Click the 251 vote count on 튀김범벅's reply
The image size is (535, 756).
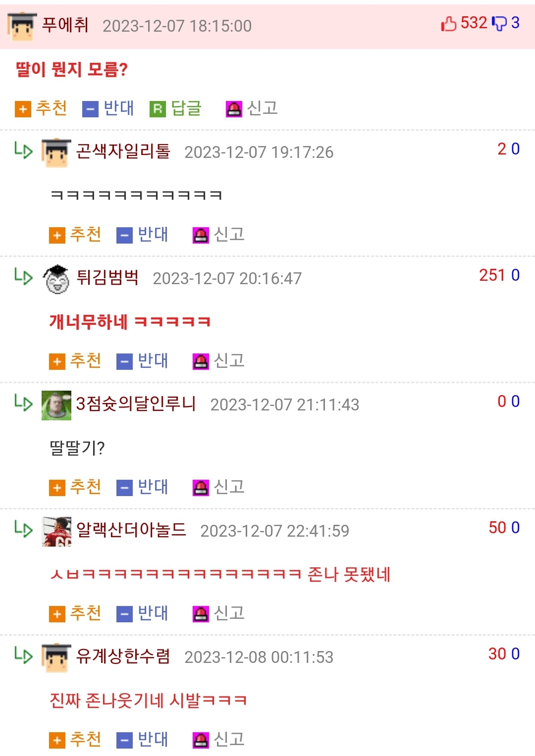492,275
